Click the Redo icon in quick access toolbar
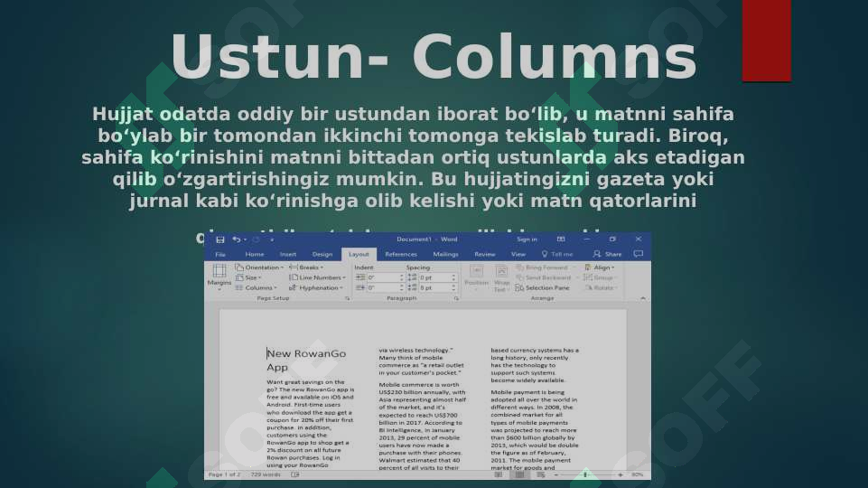 (256, 239)
